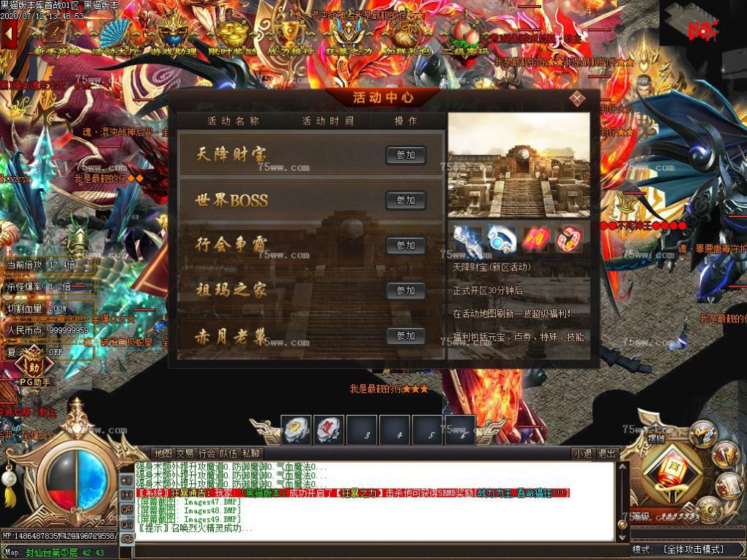The image size is (747, 560).
Task: Collapse the top icon bar with the left arrow
Action: [9, 34]
